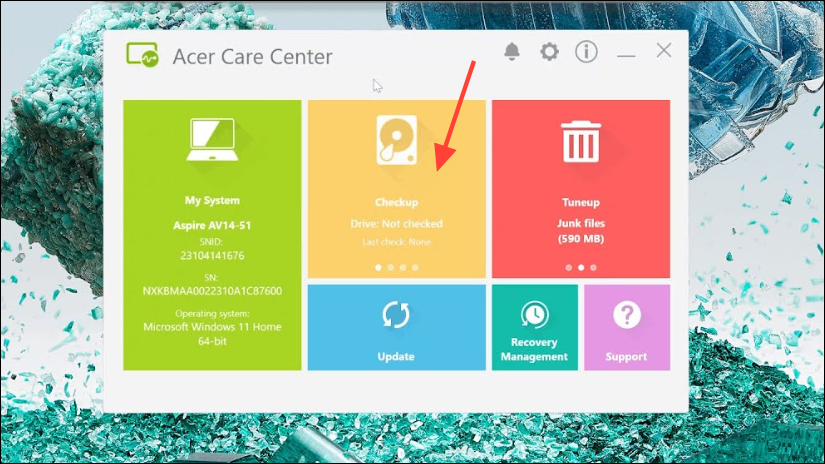This screenshot has height=464, width=825.
Task: Select third page dot in Checkup tile
Action: click(403, 267)
